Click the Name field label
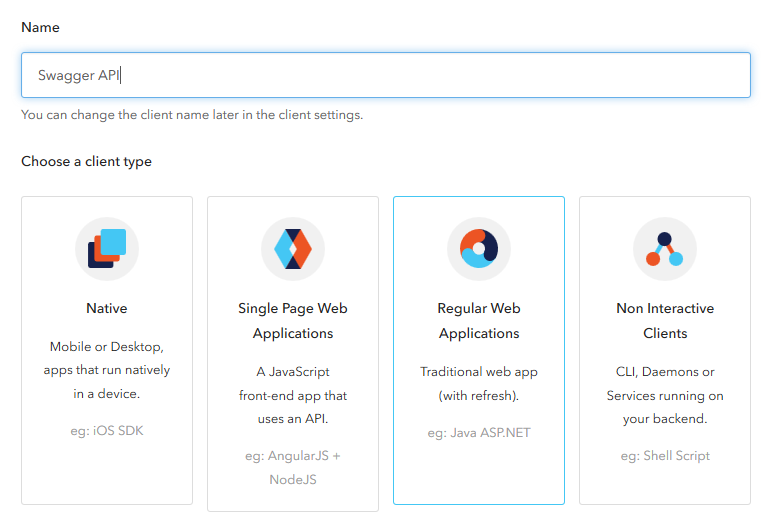The height and width of the screenshot is (524, 769). tap(40, 27)
